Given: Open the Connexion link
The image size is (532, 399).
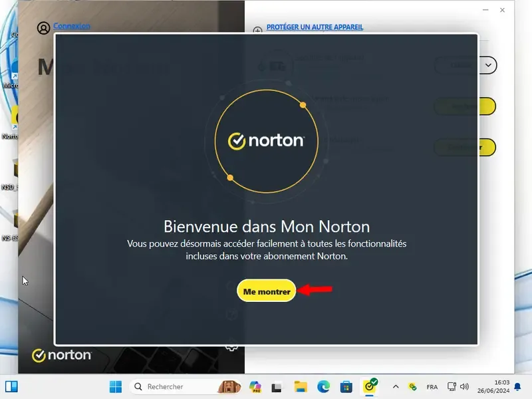Looking at the screenshot, I should point(72,26).
